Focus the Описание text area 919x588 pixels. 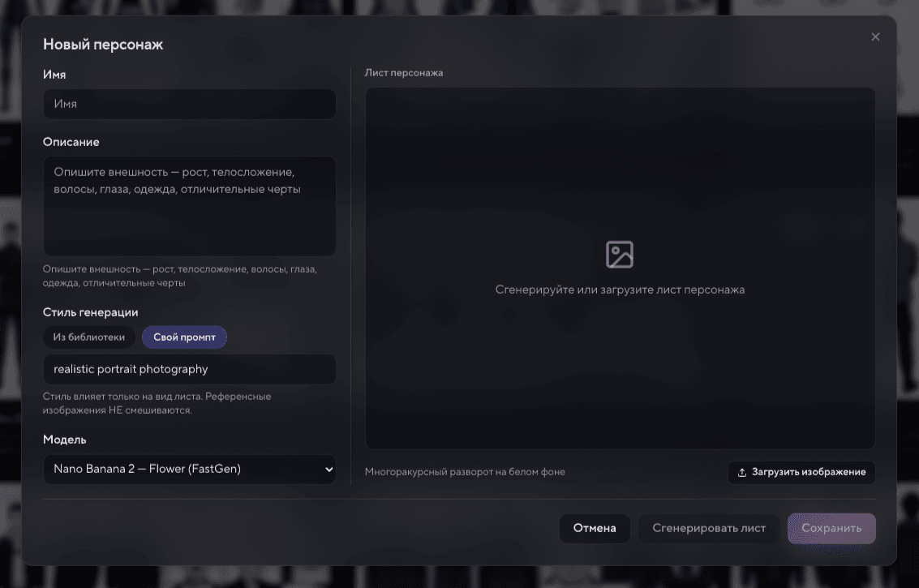coord(189,206)
